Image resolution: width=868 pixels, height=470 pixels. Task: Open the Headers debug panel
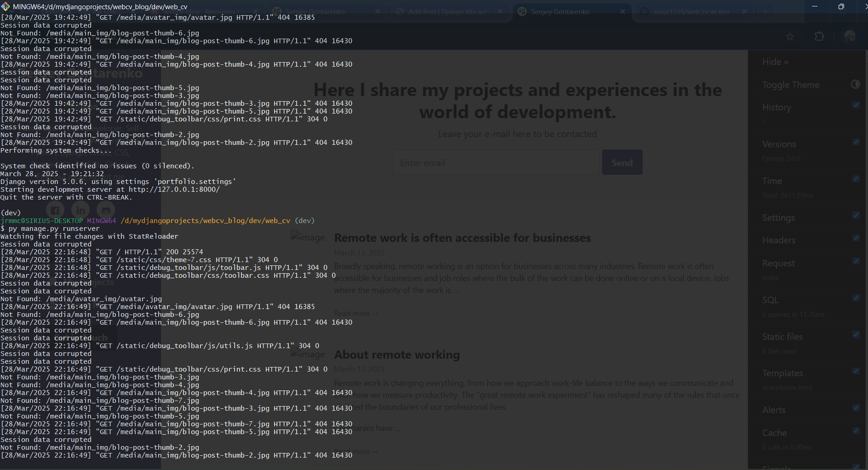(779, 240)
